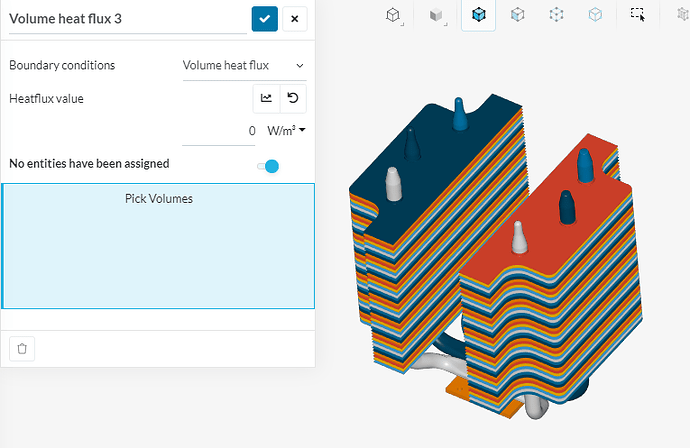690x448 pixels.
Task: Delete the boundary condition with trash icon
Action: [22, 349]
